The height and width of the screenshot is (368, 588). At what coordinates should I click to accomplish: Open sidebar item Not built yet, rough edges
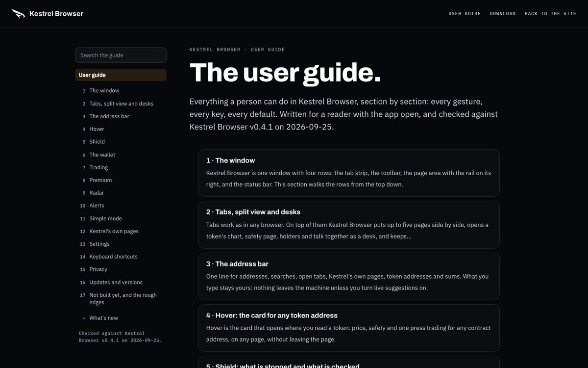coord(121,299)
